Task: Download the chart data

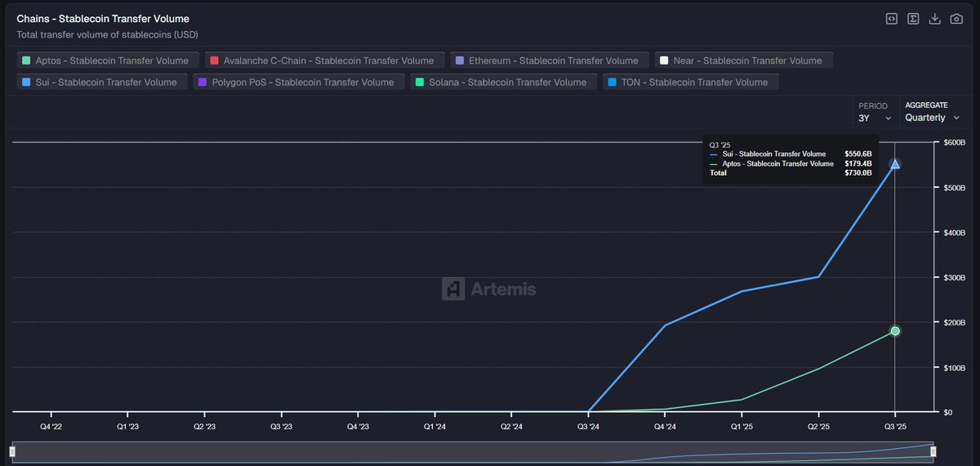Action: click(x=935, y=19)
